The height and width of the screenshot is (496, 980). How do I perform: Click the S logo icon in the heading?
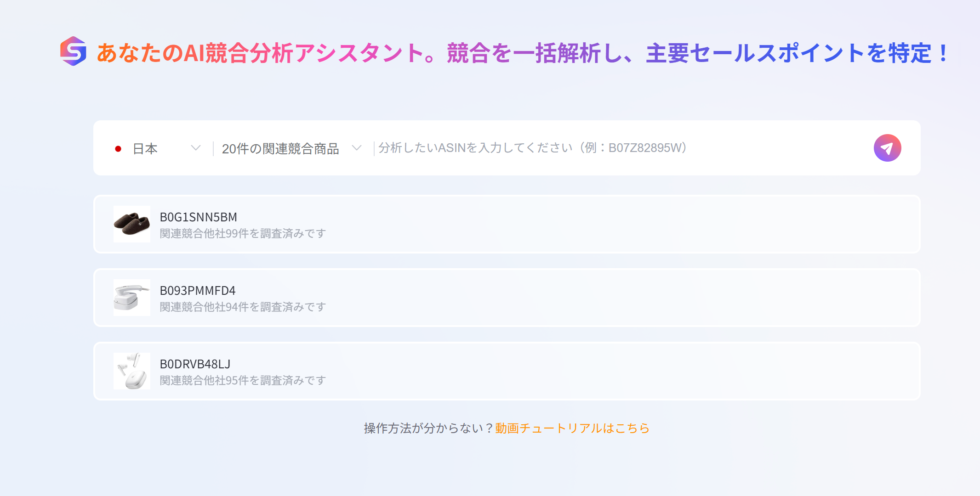click(73, 51)
